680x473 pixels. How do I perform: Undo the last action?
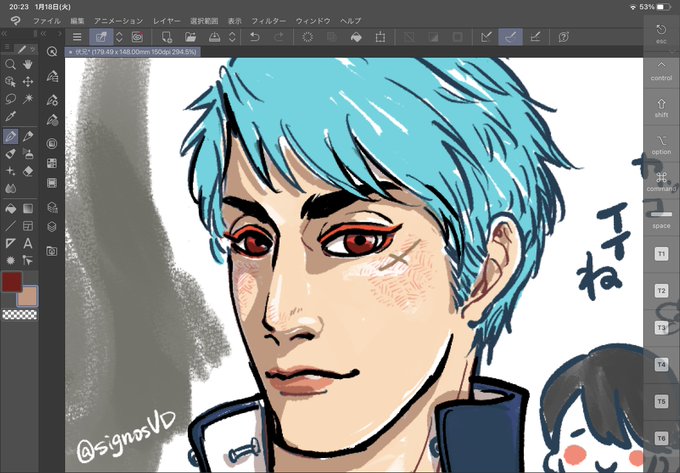click(255, 37)
